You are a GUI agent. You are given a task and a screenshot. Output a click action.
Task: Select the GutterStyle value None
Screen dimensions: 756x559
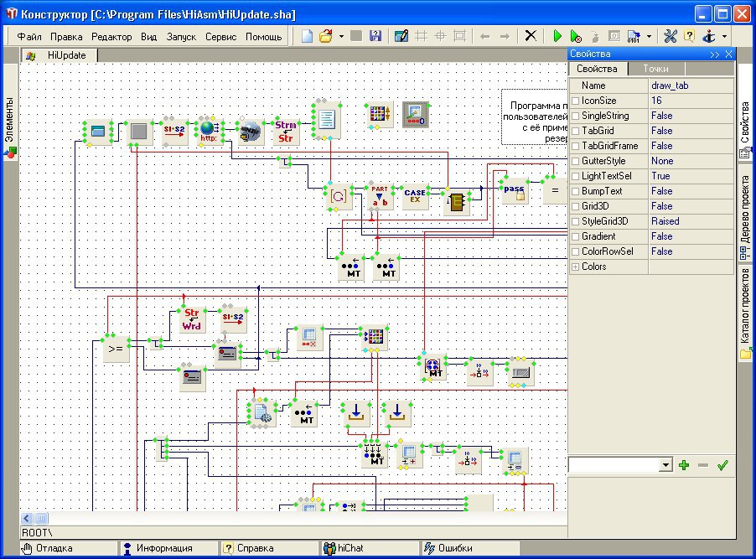pyautogui.click(x=691, y=161)
